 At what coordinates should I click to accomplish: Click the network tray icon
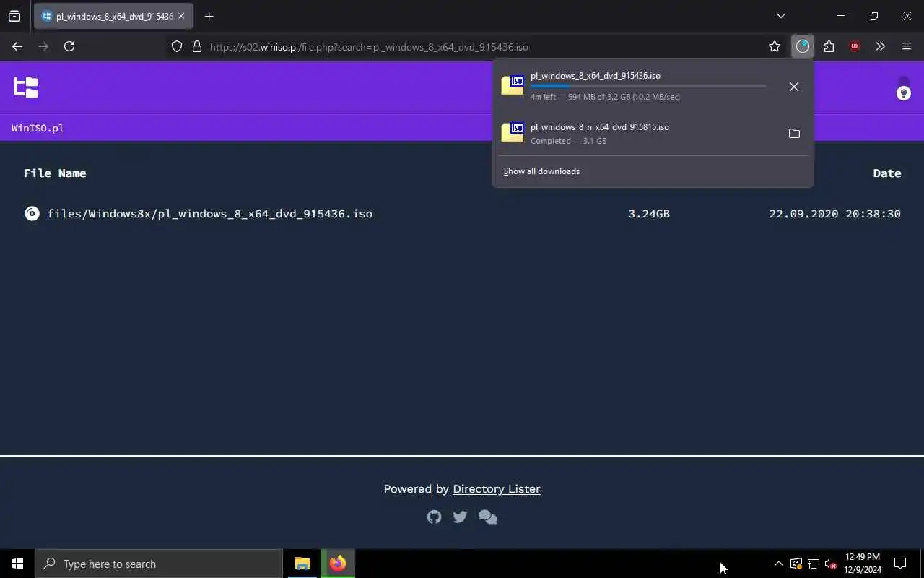coord(813,564)
